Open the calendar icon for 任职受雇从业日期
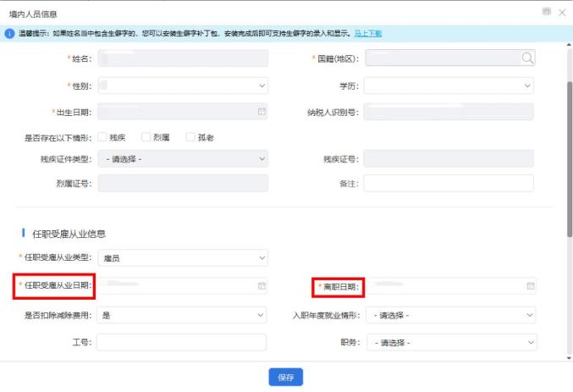The width and height of the screenshot is (573, 392). click(x=262, y=286)
